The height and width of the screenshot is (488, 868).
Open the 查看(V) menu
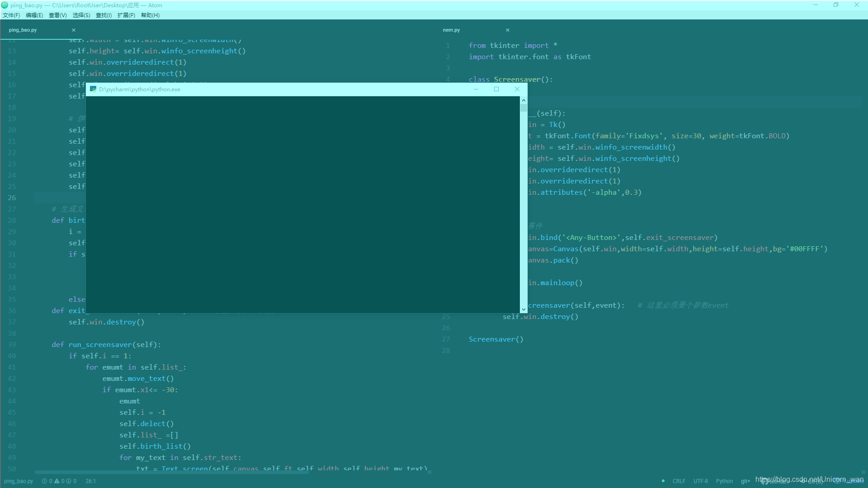(58, 15)
